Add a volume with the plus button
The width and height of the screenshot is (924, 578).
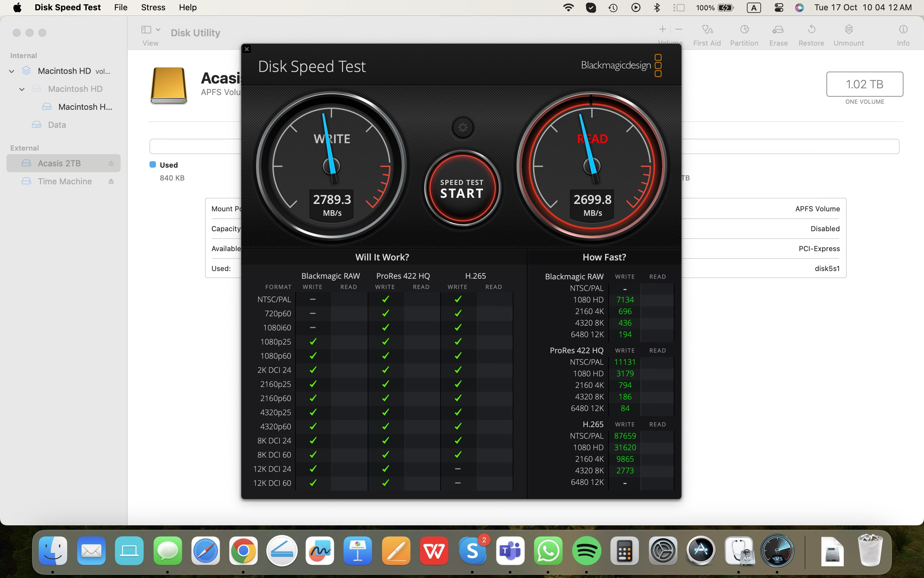click(663, 29)
